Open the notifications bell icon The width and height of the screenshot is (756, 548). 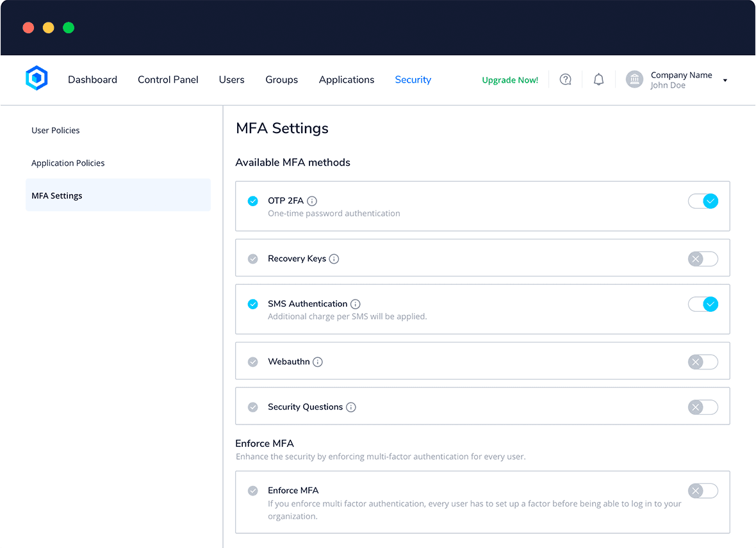pyautogui.click(x=598, y=79)
